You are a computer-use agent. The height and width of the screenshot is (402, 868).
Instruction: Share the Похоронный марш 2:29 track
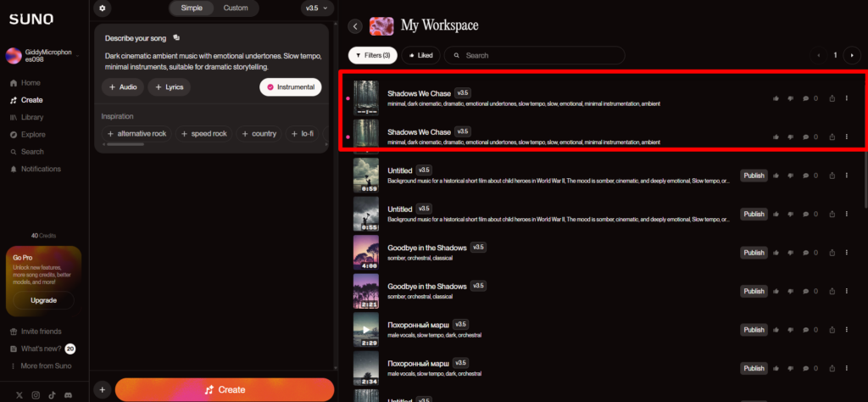[832, 329]
